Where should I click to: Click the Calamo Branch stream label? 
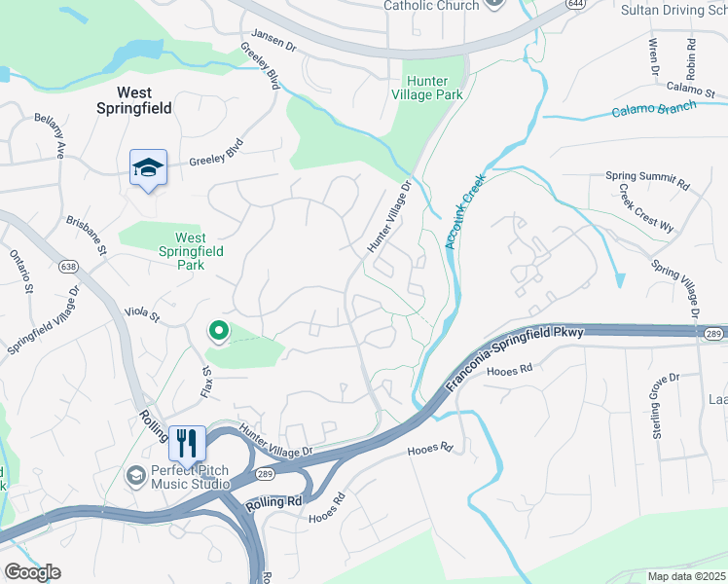654,109
